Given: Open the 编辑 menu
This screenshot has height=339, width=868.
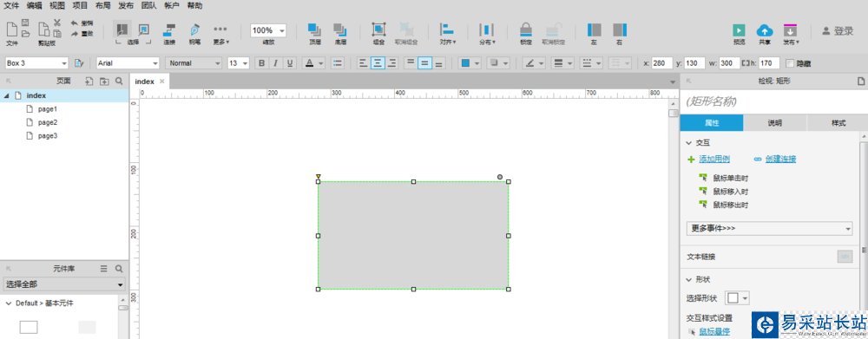Looking at the screenshot, I should point(35,6).
